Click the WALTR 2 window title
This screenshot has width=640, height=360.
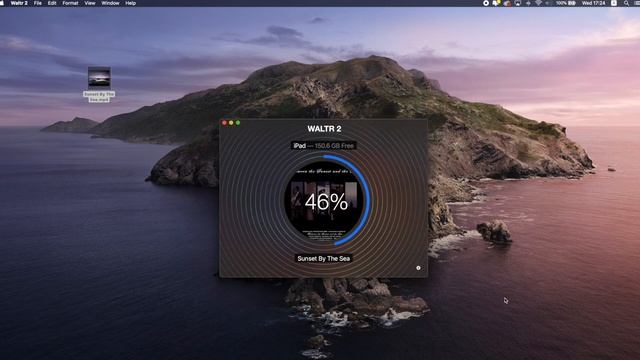pos(324,129)
